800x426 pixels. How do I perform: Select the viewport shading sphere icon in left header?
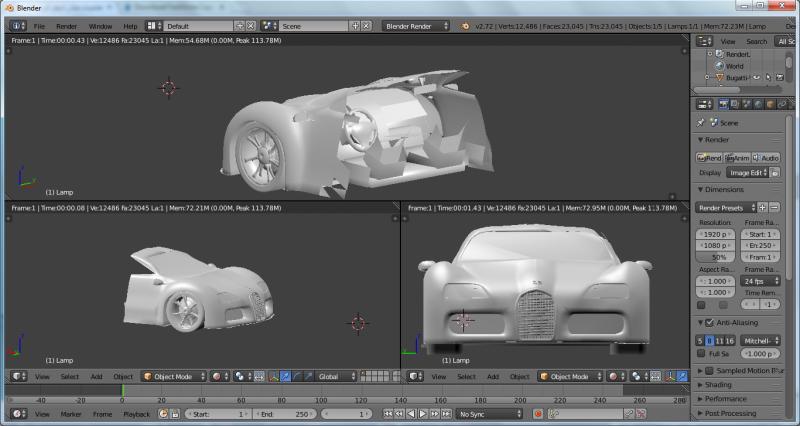[x=217, y=377]
